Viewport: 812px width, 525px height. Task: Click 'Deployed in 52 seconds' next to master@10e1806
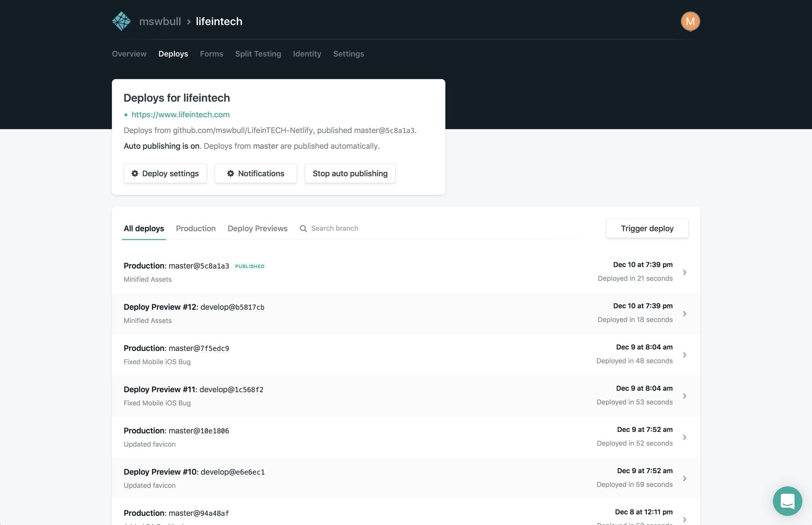point(635,443)
